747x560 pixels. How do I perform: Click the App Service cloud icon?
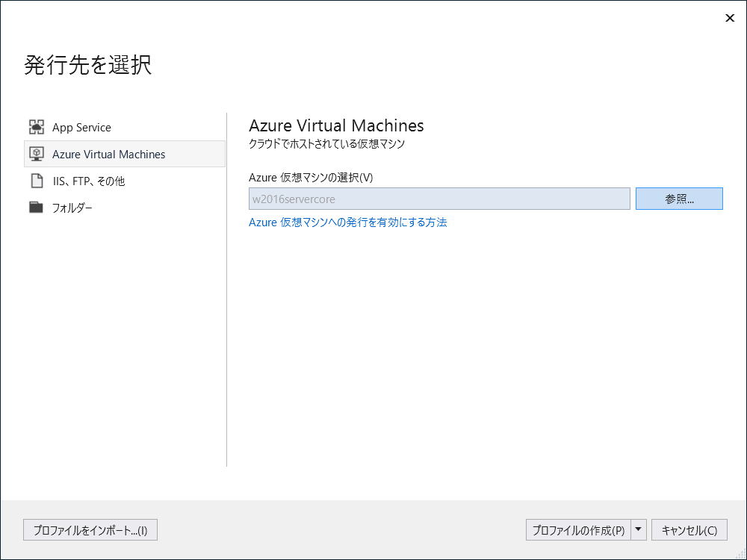click(x=36, y=127)
